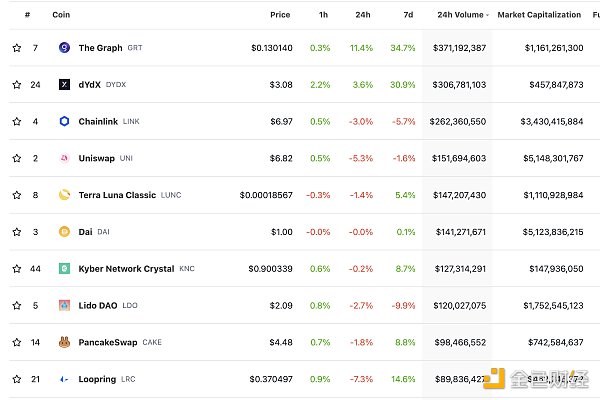Click the Terra Luna Classic logo icon
This screenshot has width=600, height=400.
64,195
